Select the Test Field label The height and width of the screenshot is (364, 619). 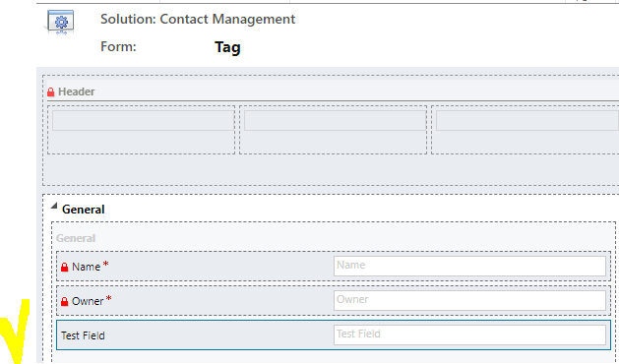click(83, 335)
